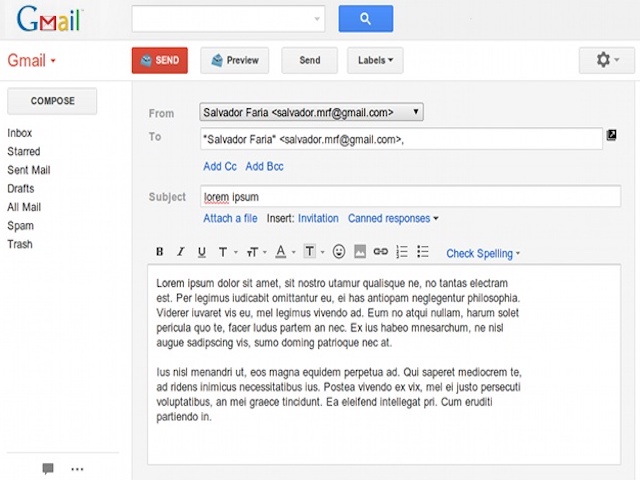
Task: Toggle bold formatting in the toolbar
Action: [x=159, y=252]
